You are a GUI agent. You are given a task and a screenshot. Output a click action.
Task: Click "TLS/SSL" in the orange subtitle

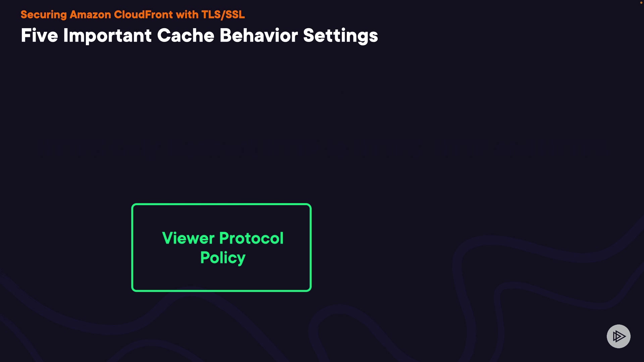pyautogui.click(x=223, y=15)
